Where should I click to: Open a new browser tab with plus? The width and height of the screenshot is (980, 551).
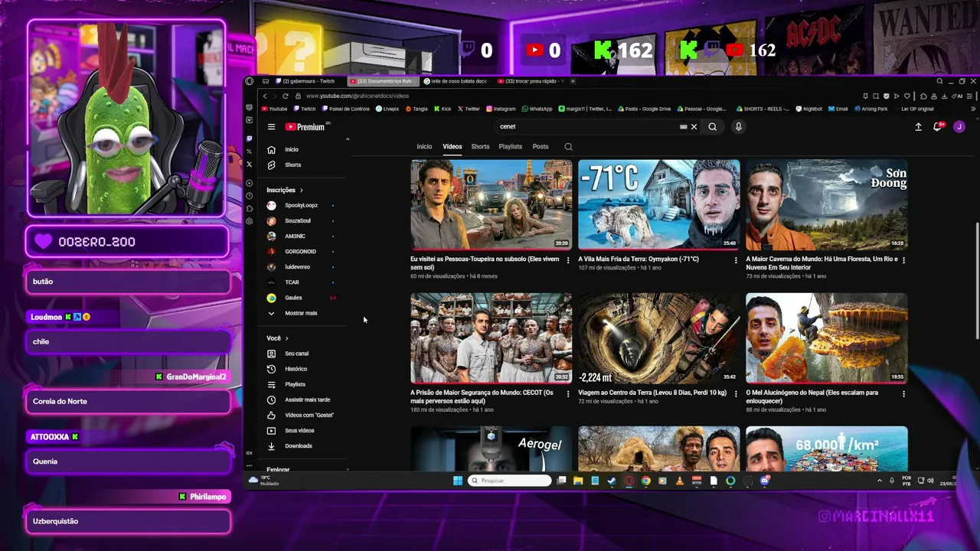click(573, 81)
